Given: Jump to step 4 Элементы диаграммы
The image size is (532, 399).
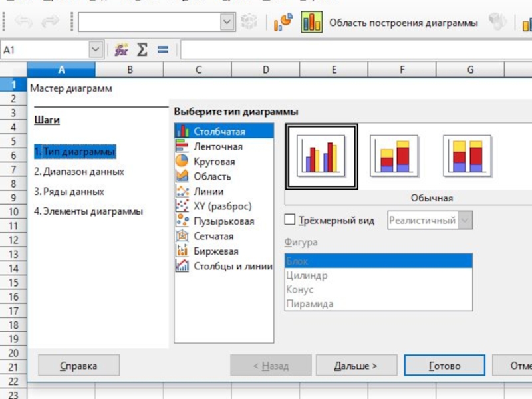Looking at the screenshot, I should tap(88, 212).
